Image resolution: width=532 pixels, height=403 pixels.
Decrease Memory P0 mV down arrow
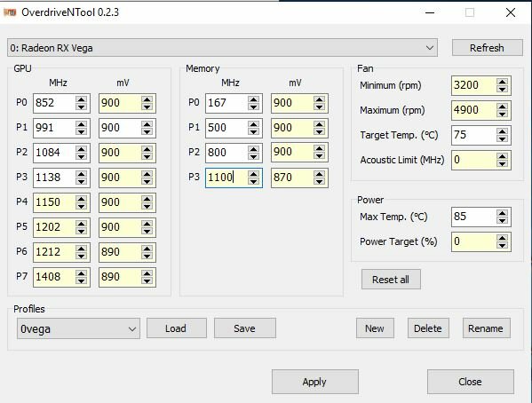pos(319,107)
